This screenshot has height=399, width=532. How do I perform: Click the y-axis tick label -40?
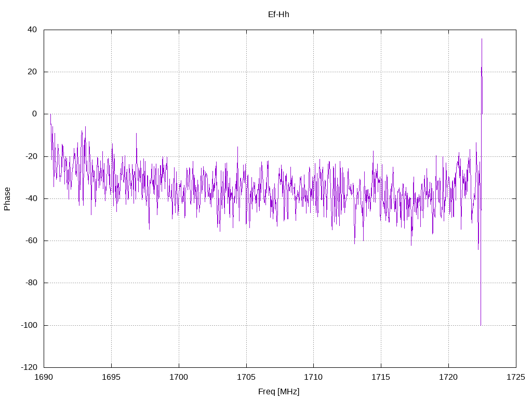(x=31, y=198)
